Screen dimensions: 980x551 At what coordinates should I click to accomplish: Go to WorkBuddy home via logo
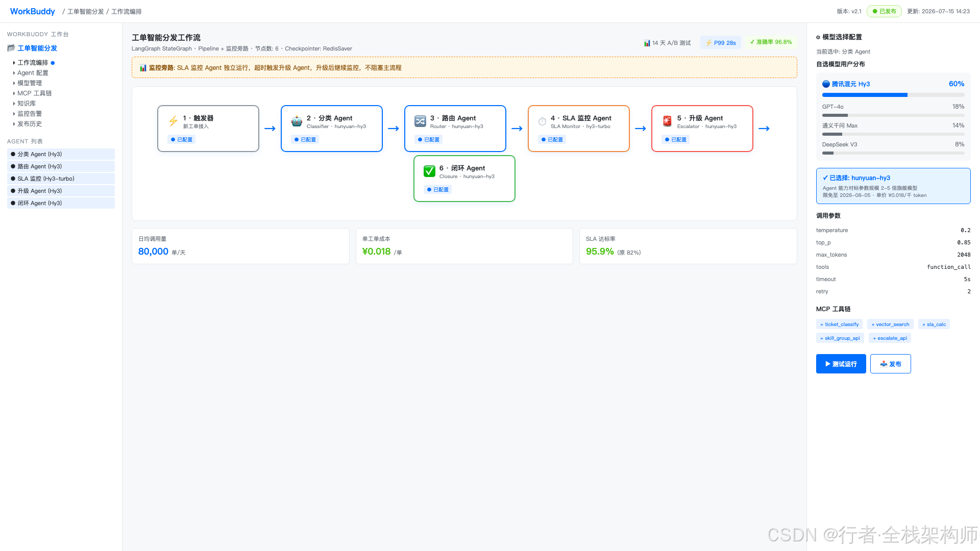[x=33, y=11]
